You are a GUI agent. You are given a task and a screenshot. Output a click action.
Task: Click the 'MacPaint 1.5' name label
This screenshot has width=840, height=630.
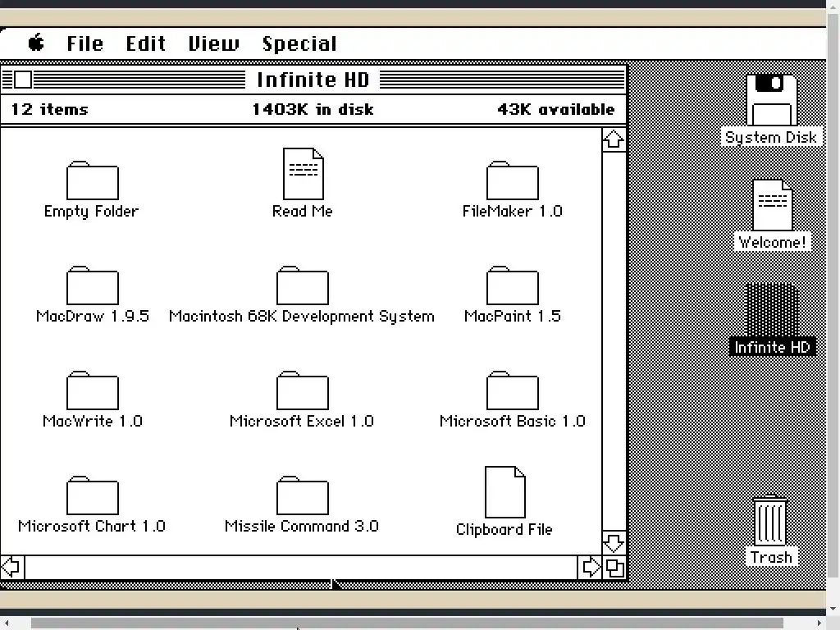(x=512, y=316)
